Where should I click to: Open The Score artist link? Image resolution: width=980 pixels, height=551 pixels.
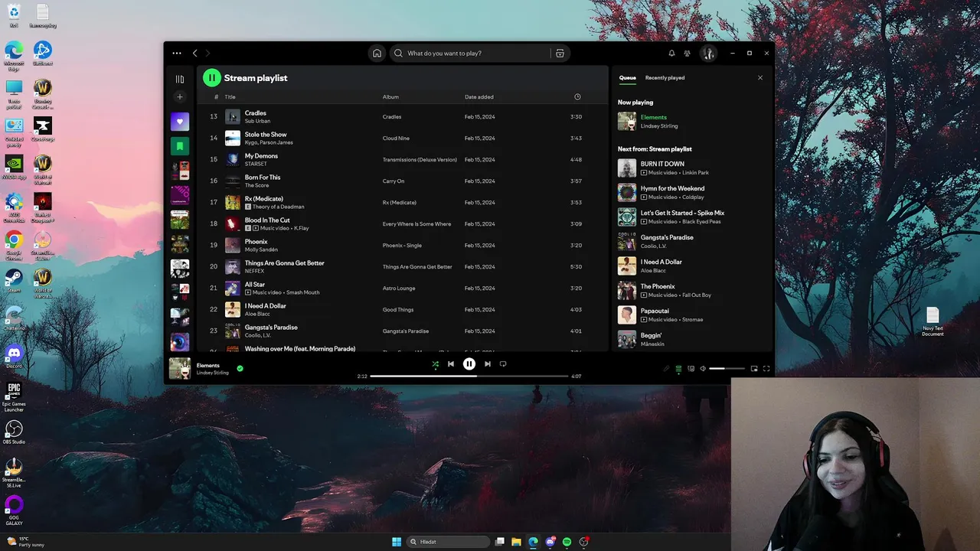(256, 185)
